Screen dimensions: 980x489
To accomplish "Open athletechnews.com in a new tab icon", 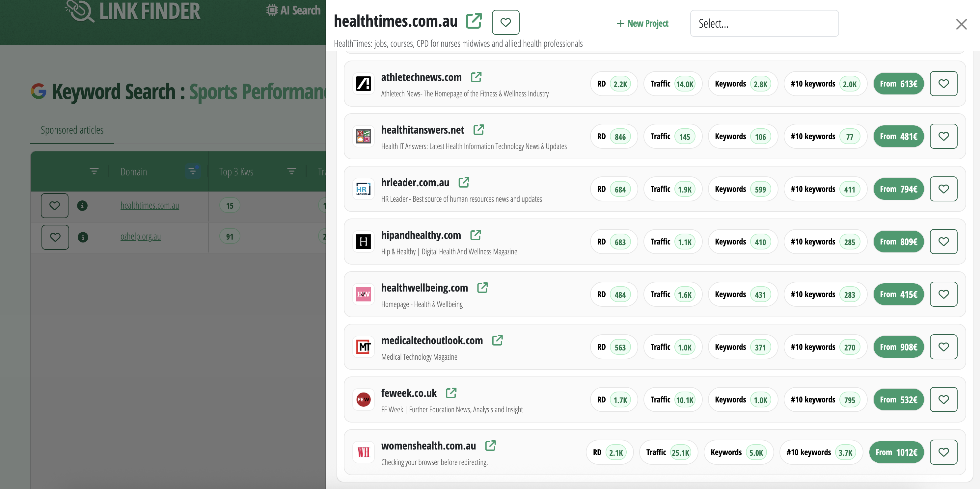I will tap(476, 77).
